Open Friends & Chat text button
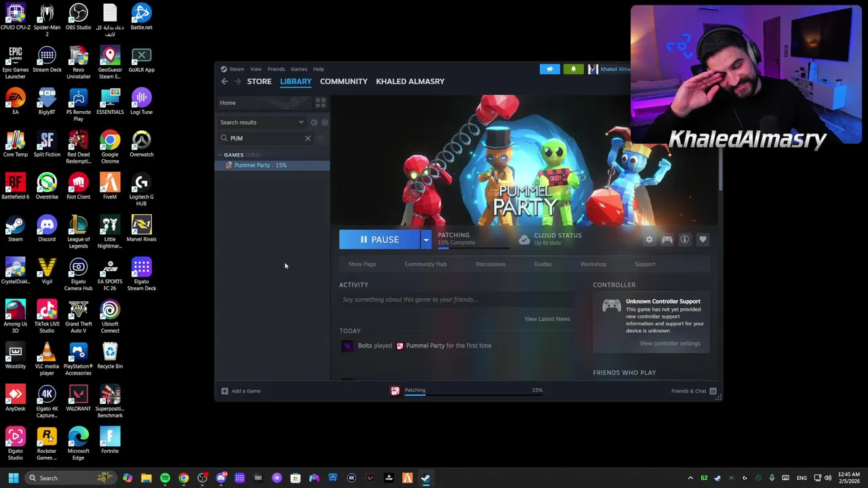The height and width of the screenshot is (488, 868). pos(688,391)
